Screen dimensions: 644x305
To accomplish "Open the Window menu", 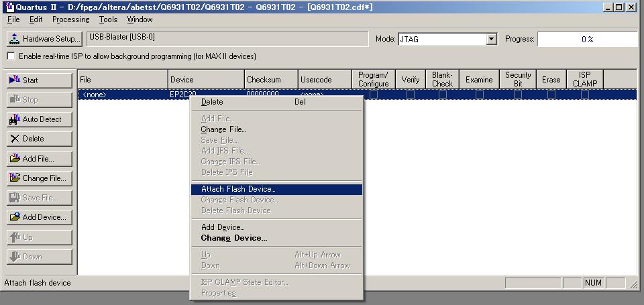I will point(140,19).
